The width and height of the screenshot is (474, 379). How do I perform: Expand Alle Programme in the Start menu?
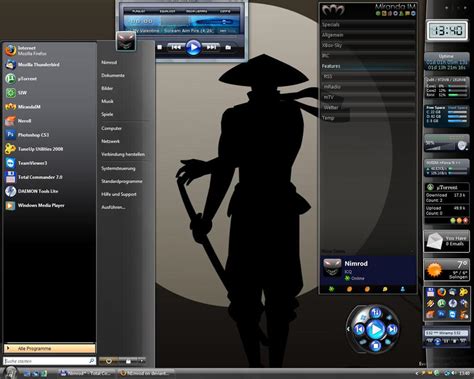[x=49, y=348]
